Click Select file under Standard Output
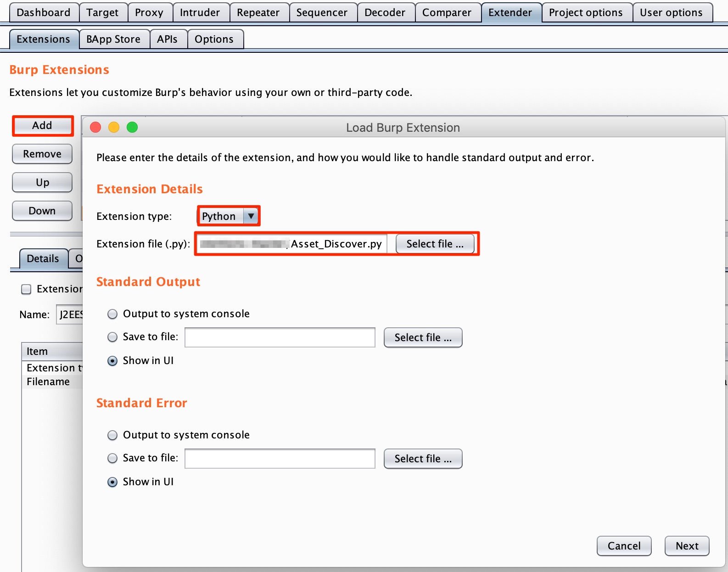This screenshot has height=572, width=728. pos(423,337)
